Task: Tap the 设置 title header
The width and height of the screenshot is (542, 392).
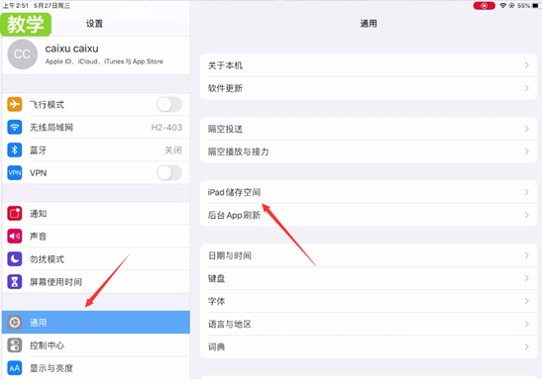Action: (94, 24)
